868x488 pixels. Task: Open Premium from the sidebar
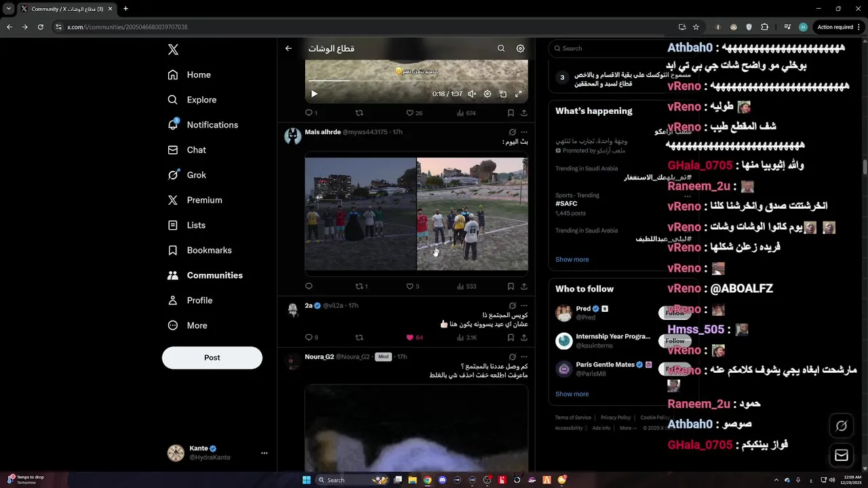click(195, 200)
